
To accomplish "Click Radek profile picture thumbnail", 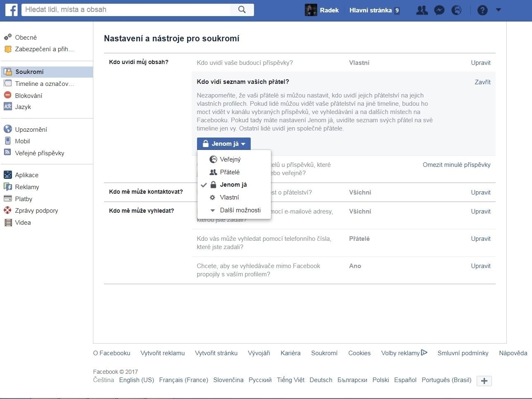I will (311, 10).
